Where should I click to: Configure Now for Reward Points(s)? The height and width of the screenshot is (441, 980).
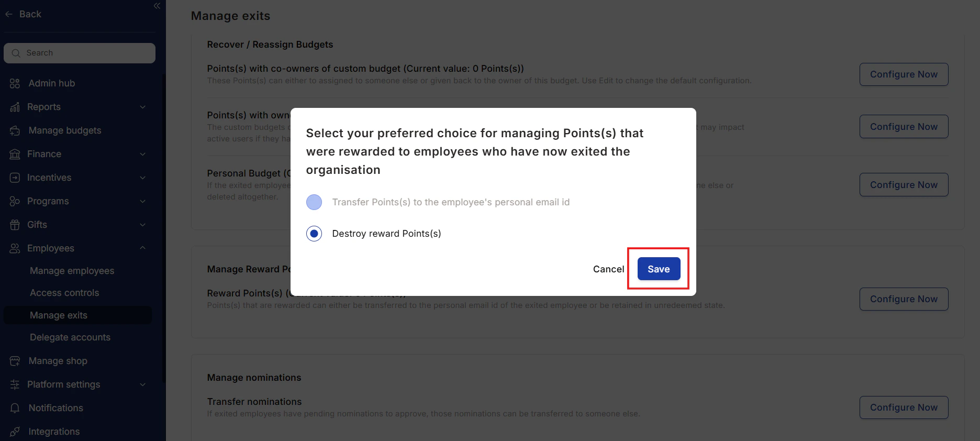(904, 299)
